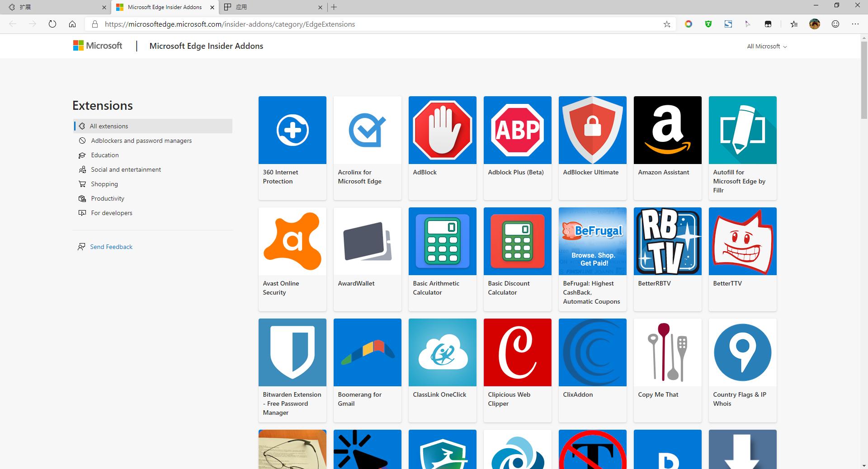Screen dimensions: 868x469
Task: Select the All extensions category
Action: pos(153,126)
